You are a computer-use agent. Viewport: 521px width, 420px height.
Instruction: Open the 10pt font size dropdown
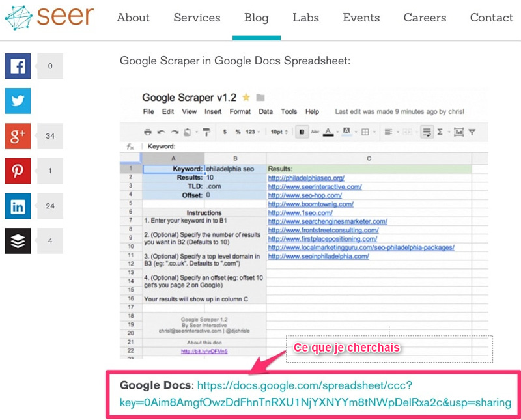279,132
